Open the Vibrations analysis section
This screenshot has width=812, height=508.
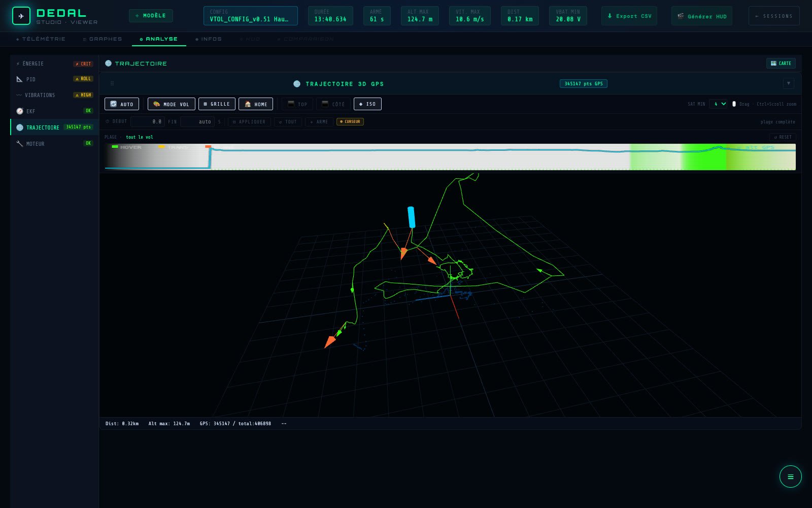click(54, 95)
